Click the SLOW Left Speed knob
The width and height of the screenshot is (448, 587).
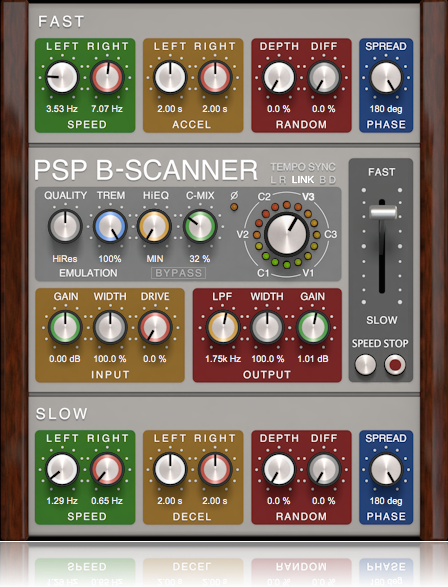coord(62,469)
